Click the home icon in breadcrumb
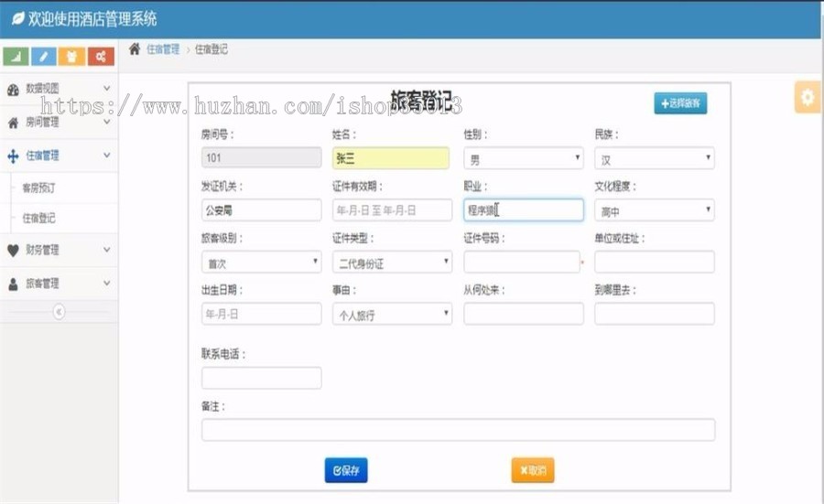Viewport: 824px width, 504px height. click(x=135, y=48)
